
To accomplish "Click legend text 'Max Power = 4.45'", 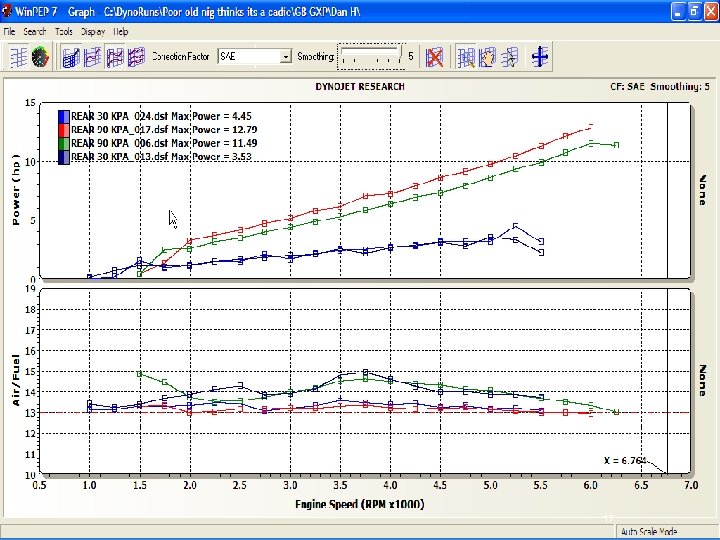I will coord(211,116).
